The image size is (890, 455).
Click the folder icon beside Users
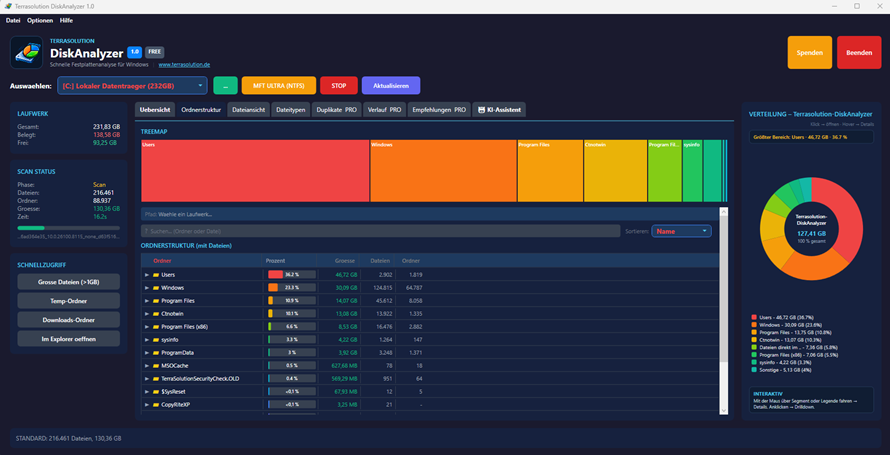[x=156, y=275]
